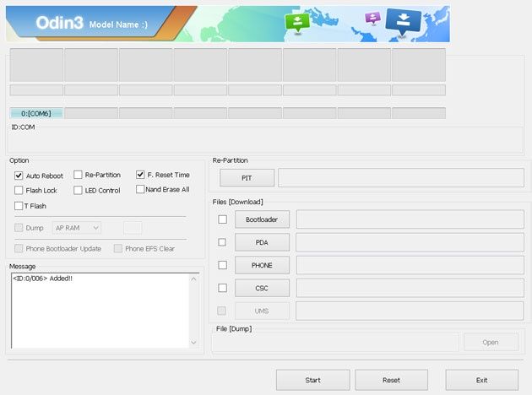The height and width of the screenshot is (395, 532).
Task: Enable the Re-Partition option
Action: 78,175
